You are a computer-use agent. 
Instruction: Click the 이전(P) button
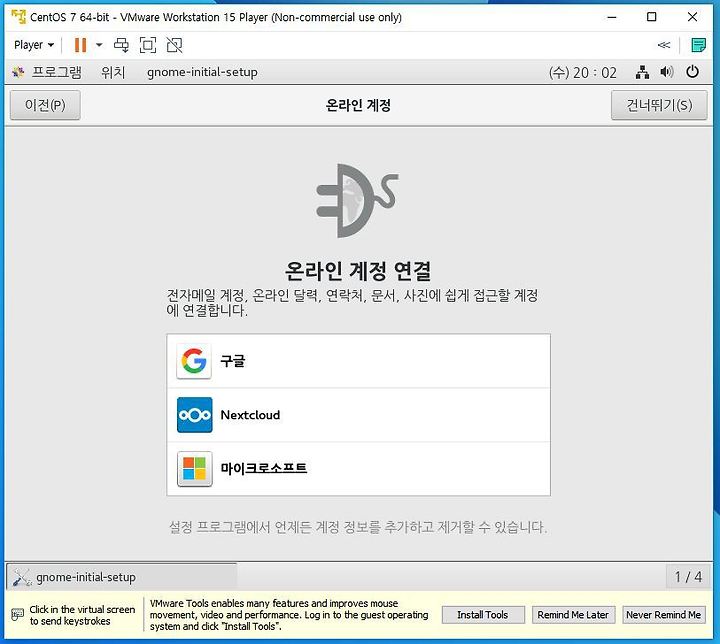pyautogui.click(x=45, y=105)
